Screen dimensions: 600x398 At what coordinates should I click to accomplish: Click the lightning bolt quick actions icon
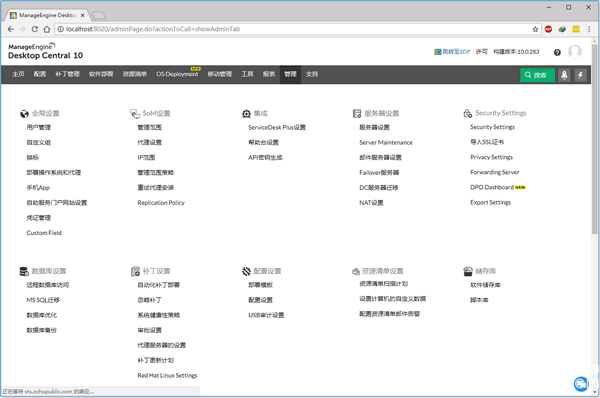(x=580, y=75)
